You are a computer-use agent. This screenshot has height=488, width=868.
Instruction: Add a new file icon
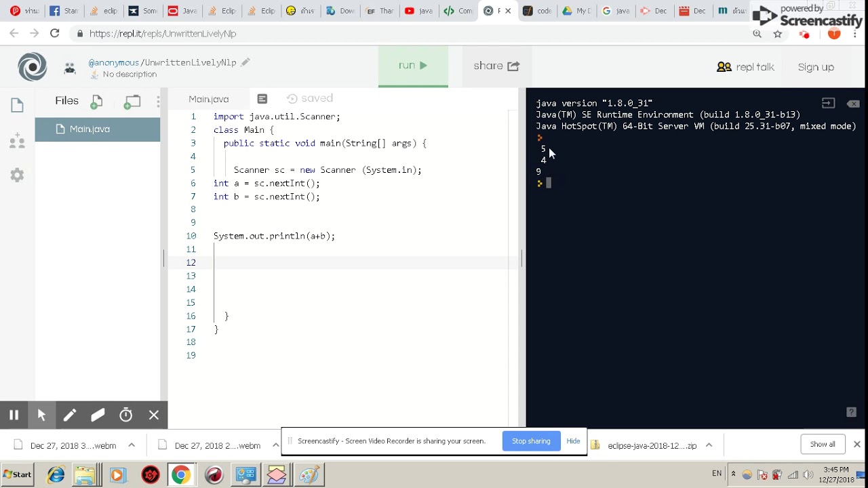coord(97,102)
